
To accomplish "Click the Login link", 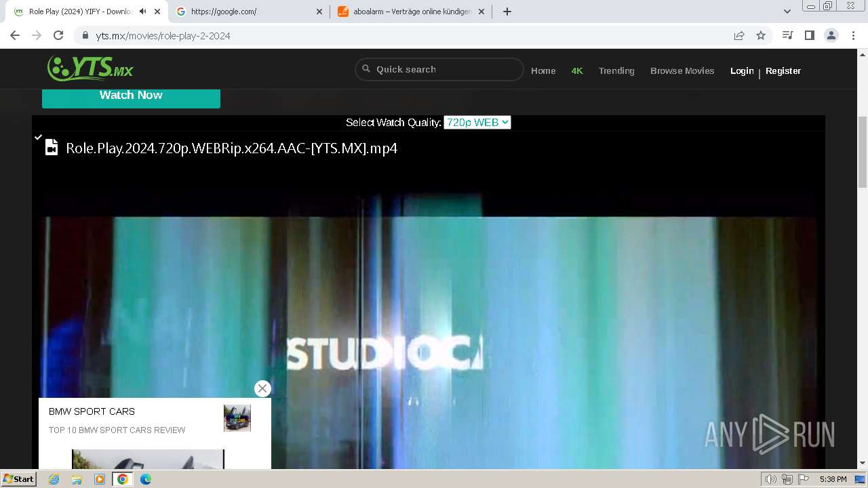I will pos(742,70).
